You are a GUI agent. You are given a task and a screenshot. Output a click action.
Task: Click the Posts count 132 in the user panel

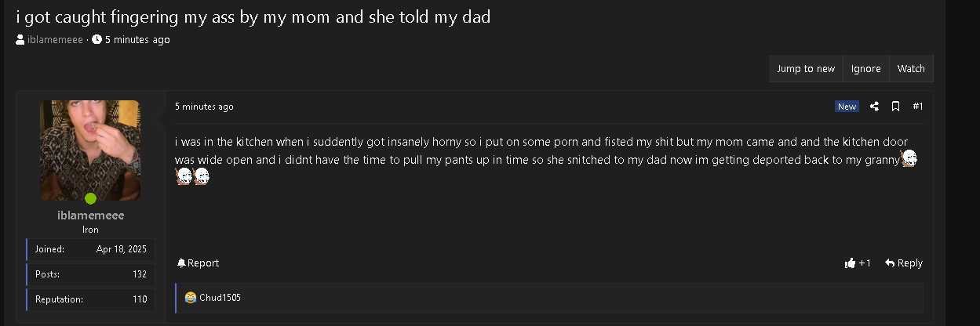point(140,274)
